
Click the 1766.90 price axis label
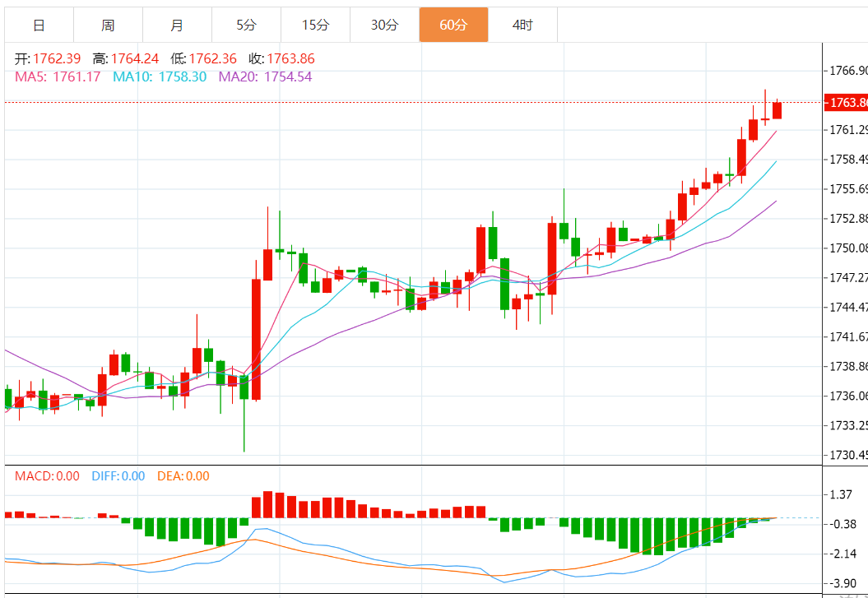pyautogui.click(x=848, y=71)
